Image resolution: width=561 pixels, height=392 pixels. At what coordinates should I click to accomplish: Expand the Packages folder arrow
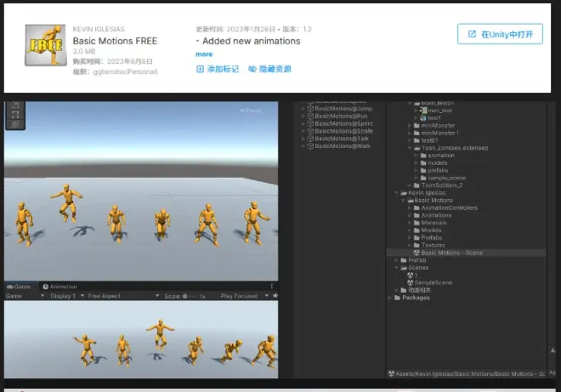(x=390, y=298)
